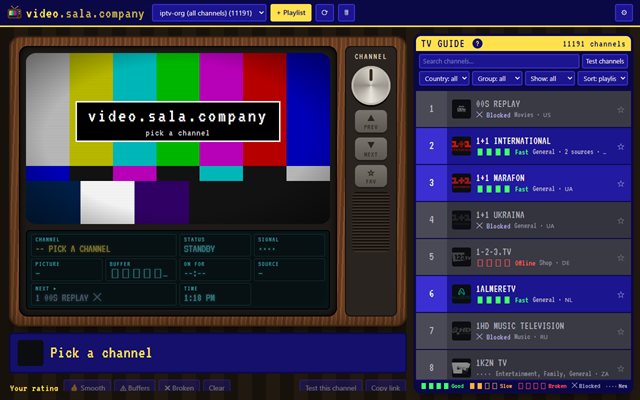Image resolution: width=640 pixels, height=400 pixels.
Task: Click the 11191 channels count text
Action: [x=594, y=44]
